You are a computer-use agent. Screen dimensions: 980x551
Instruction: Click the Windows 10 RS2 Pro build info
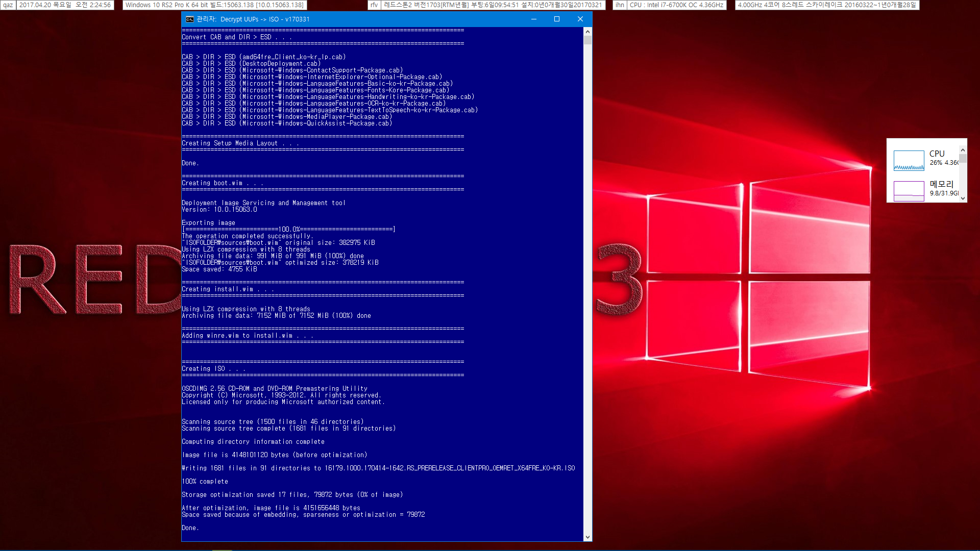click(x=214, y=5)
